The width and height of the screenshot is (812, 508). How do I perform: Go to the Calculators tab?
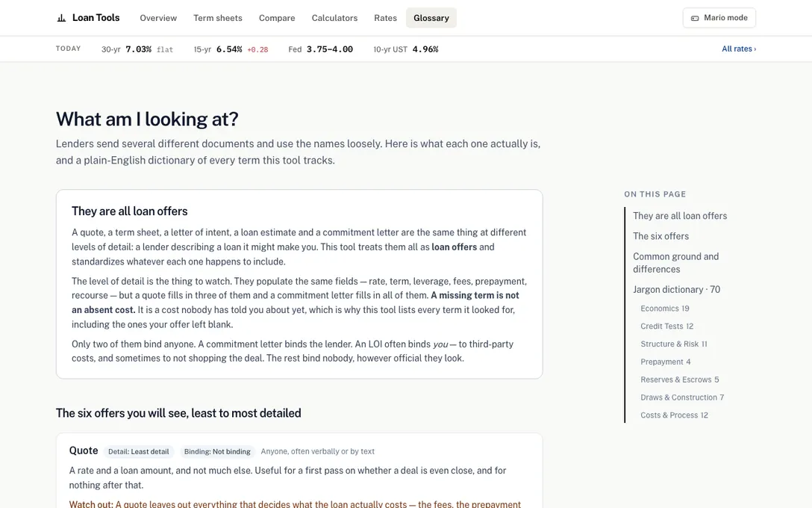pyautogui.click(x=334, y=18)
